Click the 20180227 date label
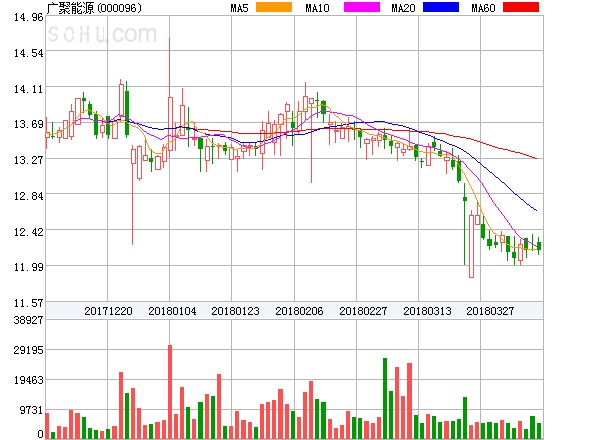The width and height of the screenshot is (600, 440). pos(363,311)
